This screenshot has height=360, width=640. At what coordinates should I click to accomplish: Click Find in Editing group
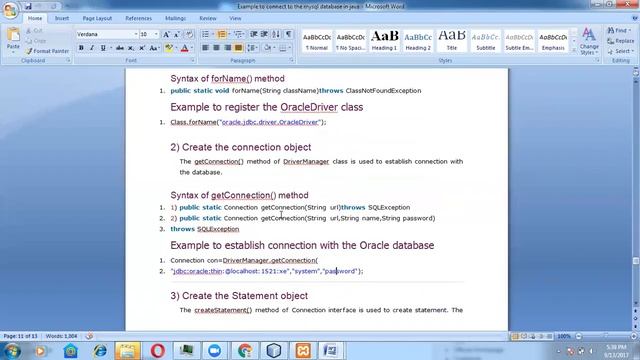pos(619,31)
